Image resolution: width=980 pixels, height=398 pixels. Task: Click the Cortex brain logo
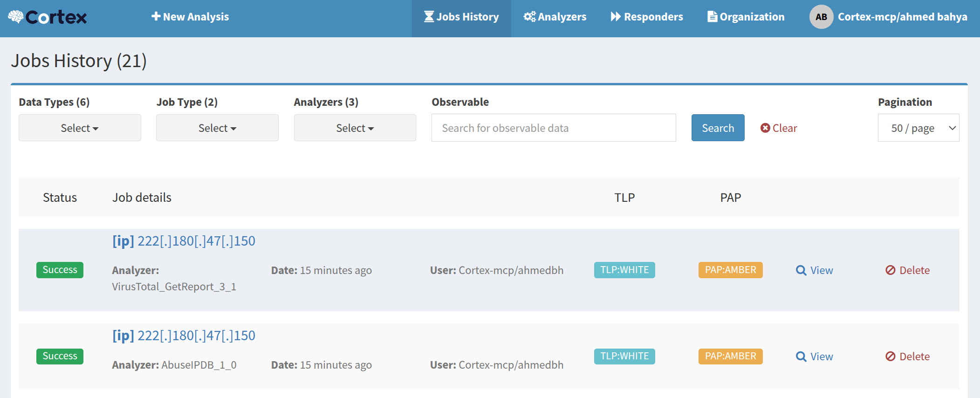16,17
